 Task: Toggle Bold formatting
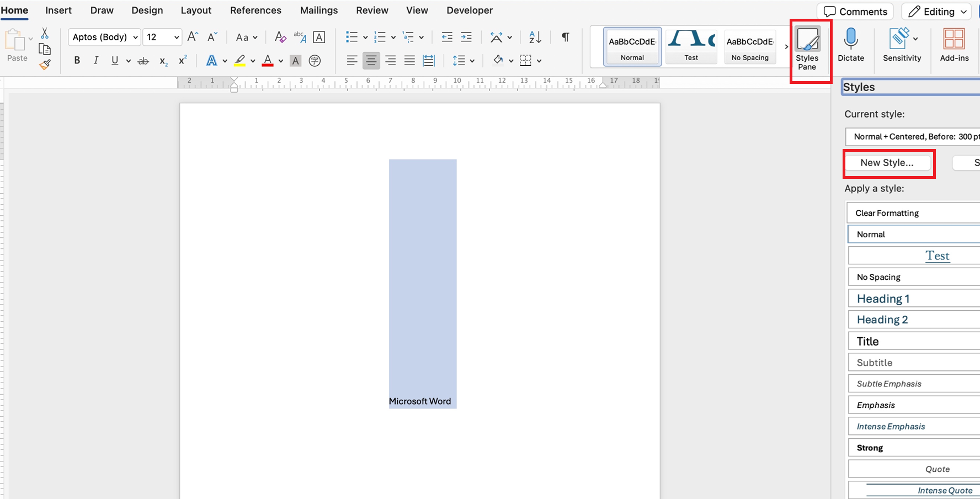pos(77,61)
